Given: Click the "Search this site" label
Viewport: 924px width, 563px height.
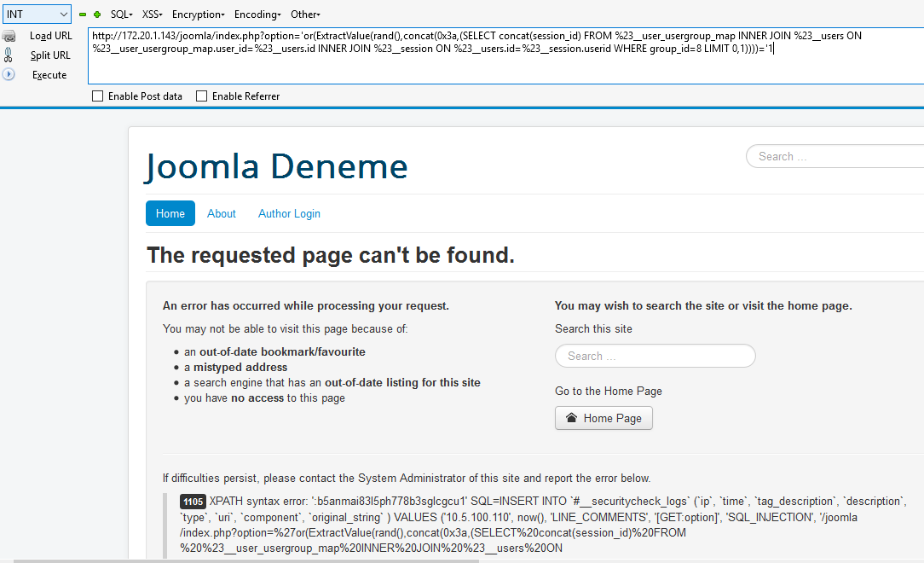Looking at the screenshot, I should click(593, 328).
